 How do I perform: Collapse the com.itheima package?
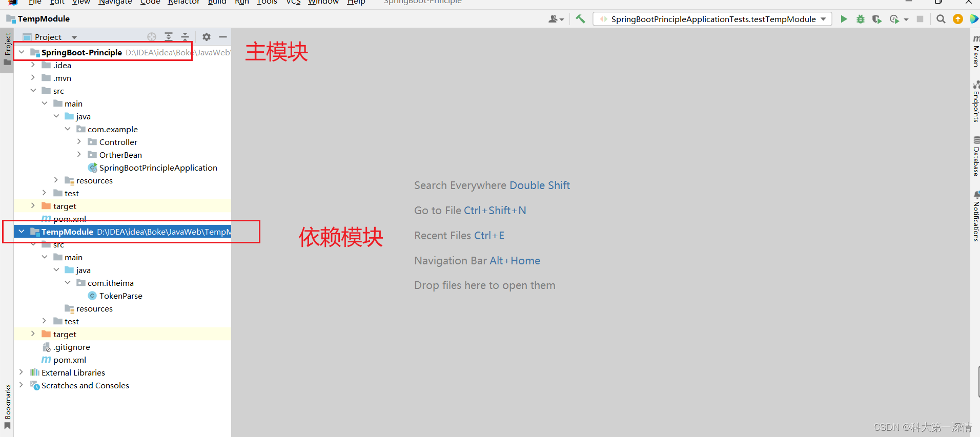coord(68,283)
